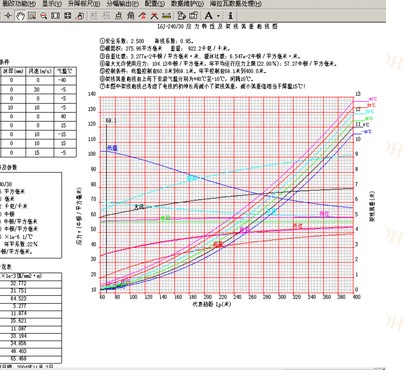405x370 pixels.
Task: Click the 点 toolbar icon
Action: coord(118,15)
